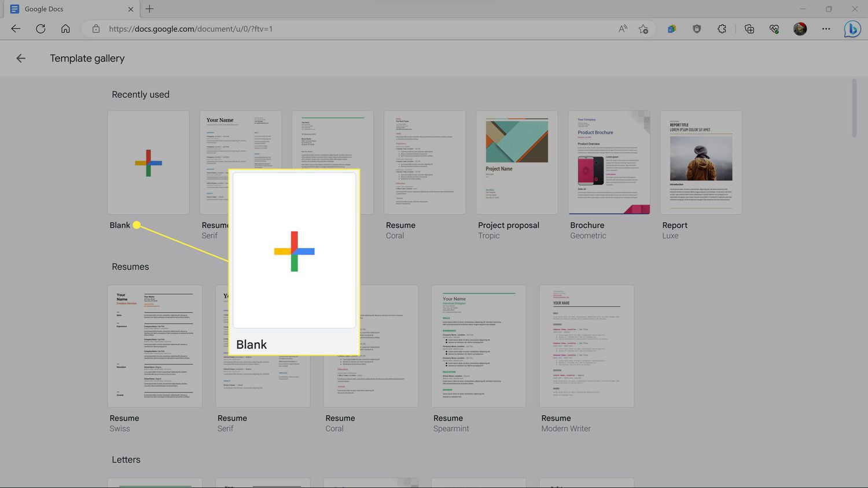Screen dimensions: 868x488
Task: Click the page vertical scrollbar
Action: coord(854,109)
